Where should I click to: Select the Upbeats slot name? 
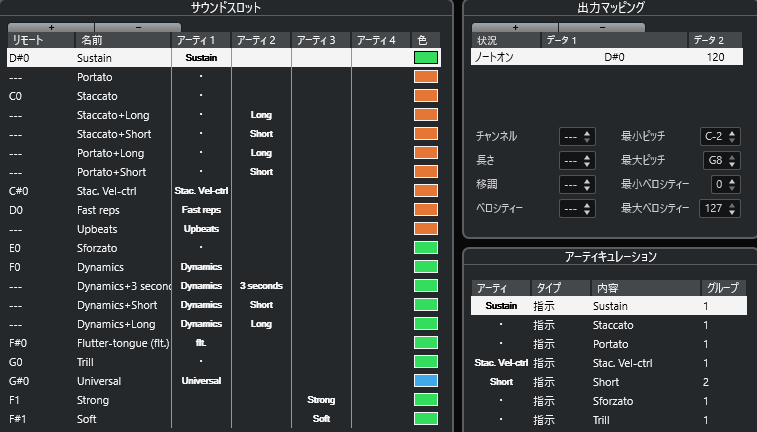[97, 229]
